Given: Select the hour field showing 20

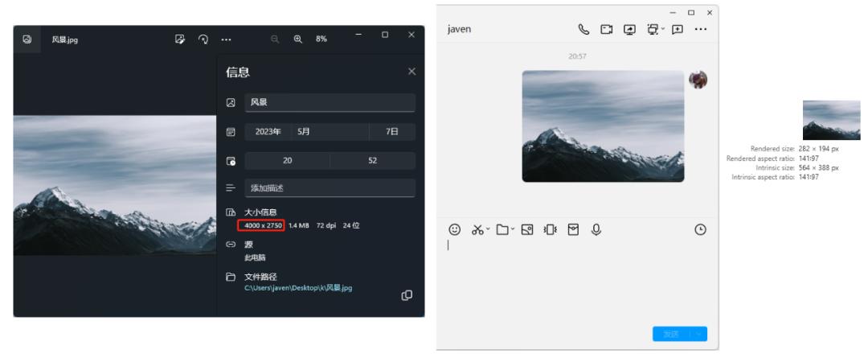Looking at the screenshot, I should (x=287, y=161).
